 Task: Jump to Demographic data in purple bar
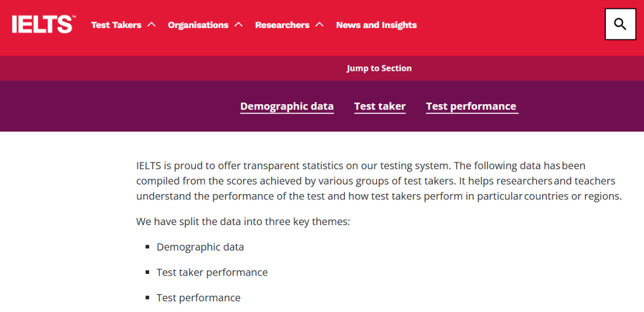point(287,106)
